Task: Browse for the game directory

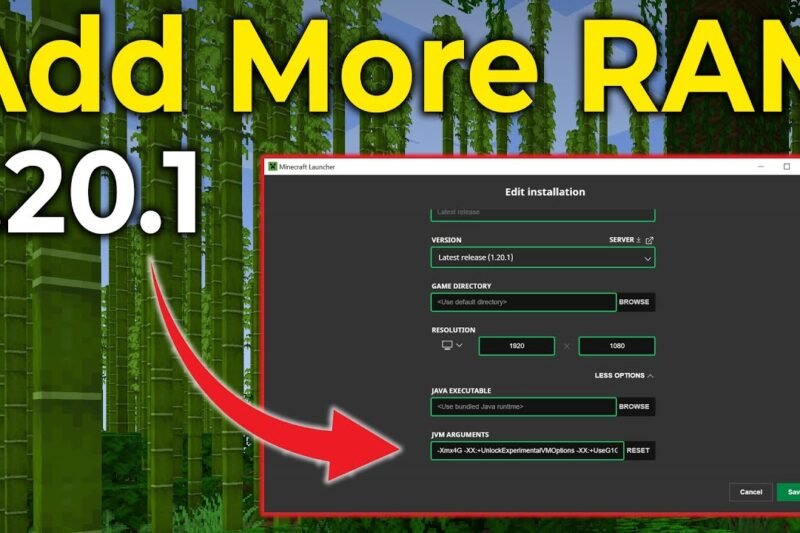Action: pos(634,302)
